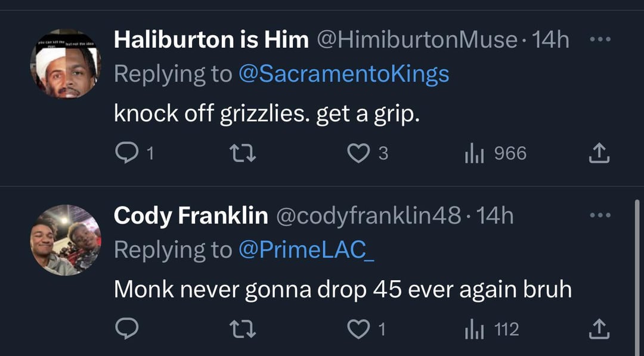Share Cody Franklin's tweet
Screen dimensions: 644x356
pyautogui.click(x=599, y=329)
